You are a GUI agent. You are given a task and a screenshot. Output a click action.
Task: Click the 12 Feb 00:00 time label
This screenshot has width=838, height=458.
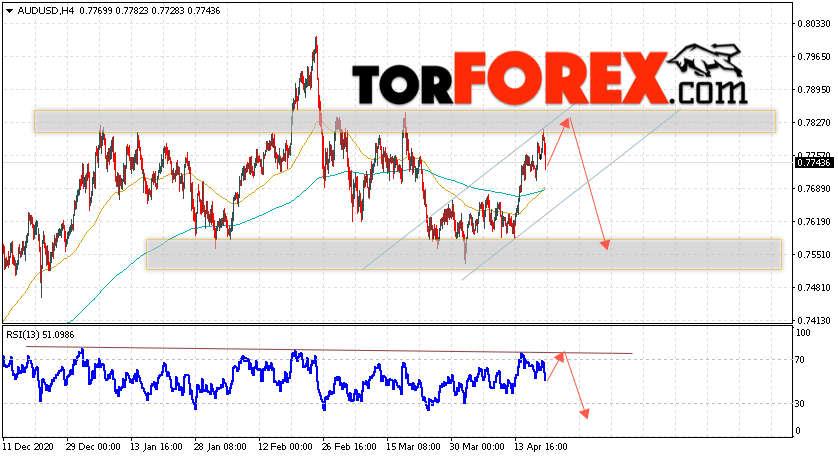[285, 447]
